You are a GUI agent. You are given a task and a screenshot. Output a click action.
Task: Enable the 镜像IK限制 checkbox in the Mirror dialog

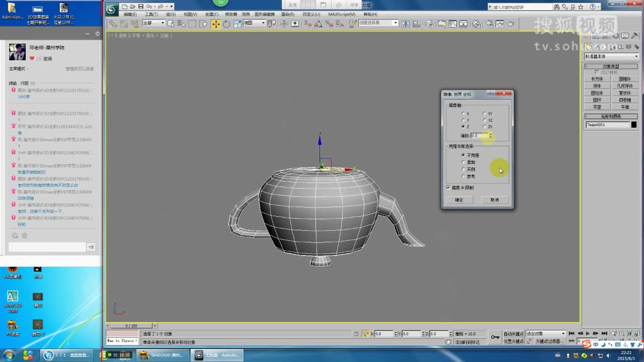(x=448, y=188)
